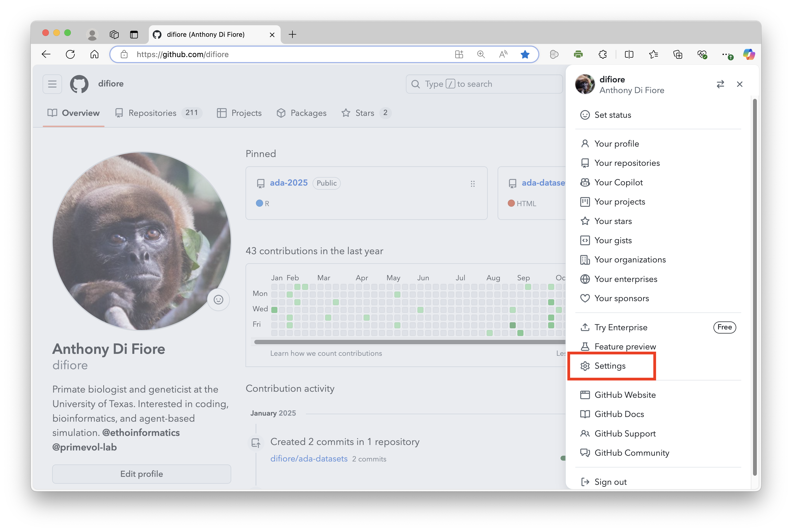Open Settings from user menu
This screenshot has height=532, width=792.
(x=610, y=366)
